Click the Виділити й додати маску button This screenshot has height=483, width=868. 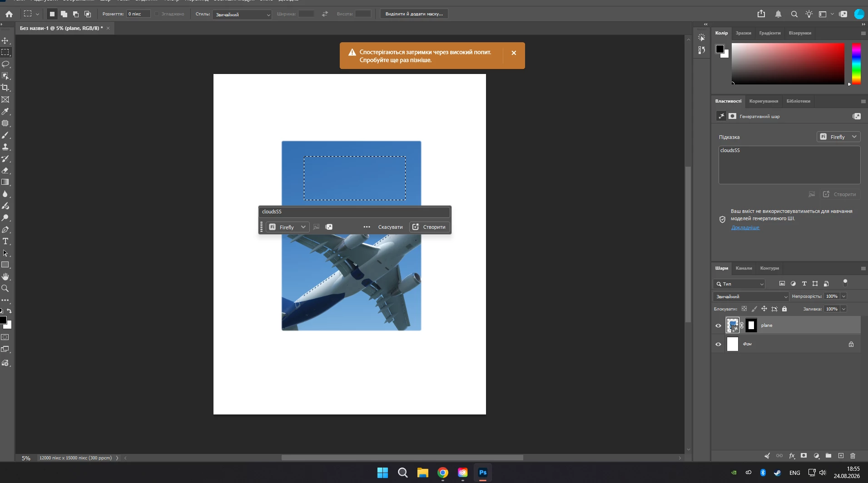414,14
